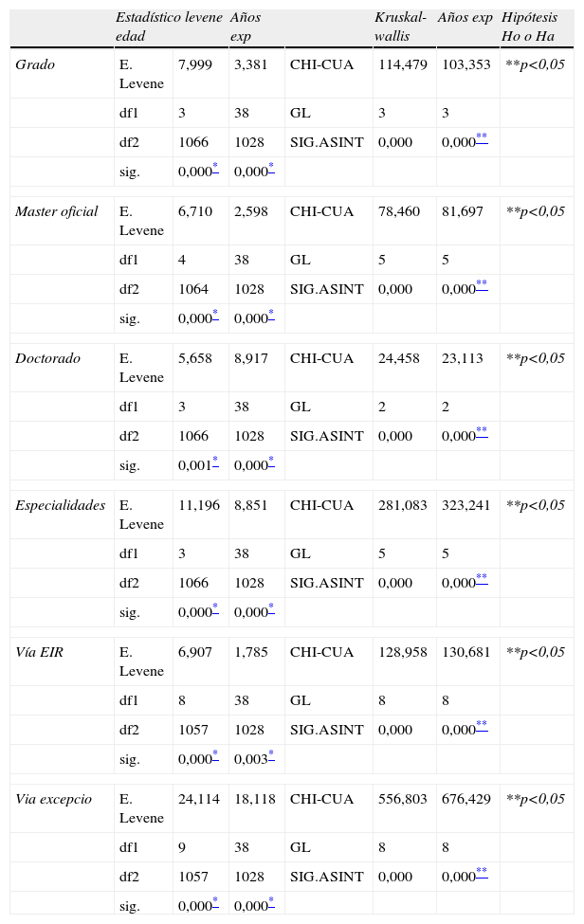584x924 pixels.
Task: Open the ** footnote link in Doctorado section
Action: 482,432
